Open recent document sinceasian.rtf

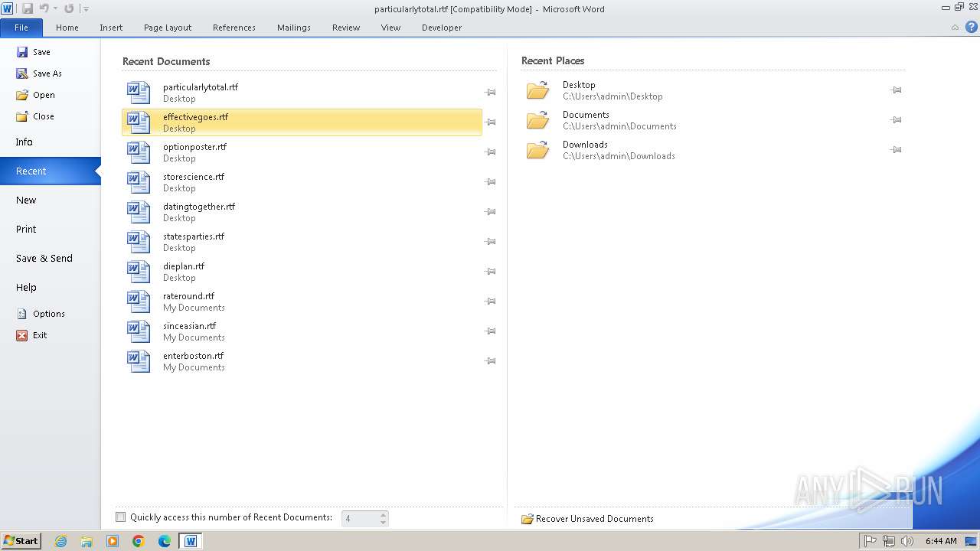[x=302, y=331]
